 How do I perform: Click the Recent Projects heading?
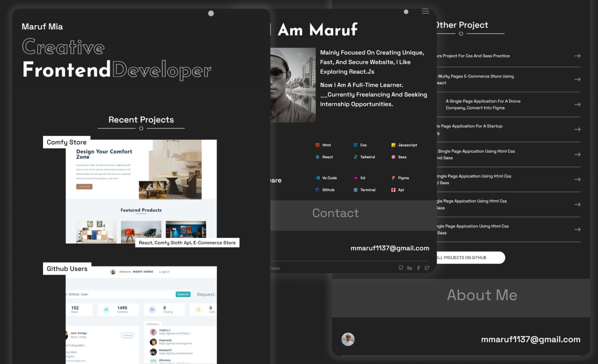click(141, 120)
